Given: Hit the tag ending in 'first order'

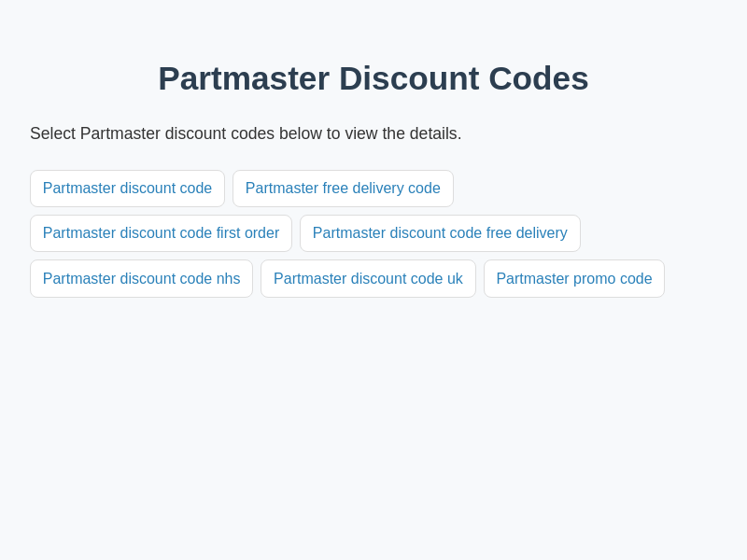Looking at the screenshot, I should (161, 233).
